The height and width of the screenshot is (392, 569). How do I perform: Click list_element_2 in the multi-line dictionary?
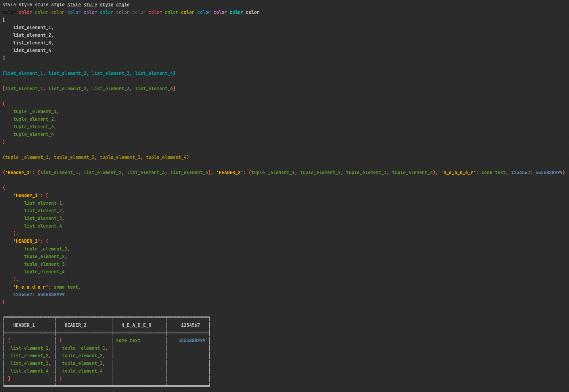coord(43,211)
